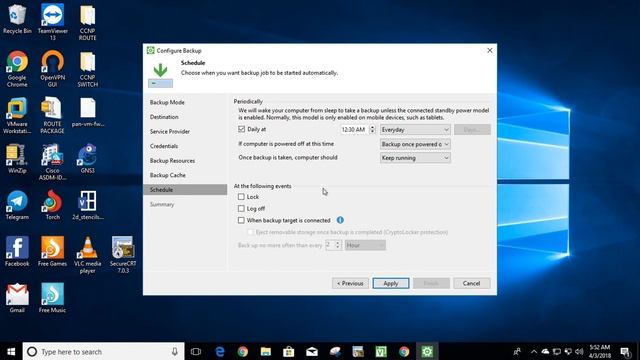Open the Free Games shortcut
This screenshot has width=640, height=360.
[53, 252]
